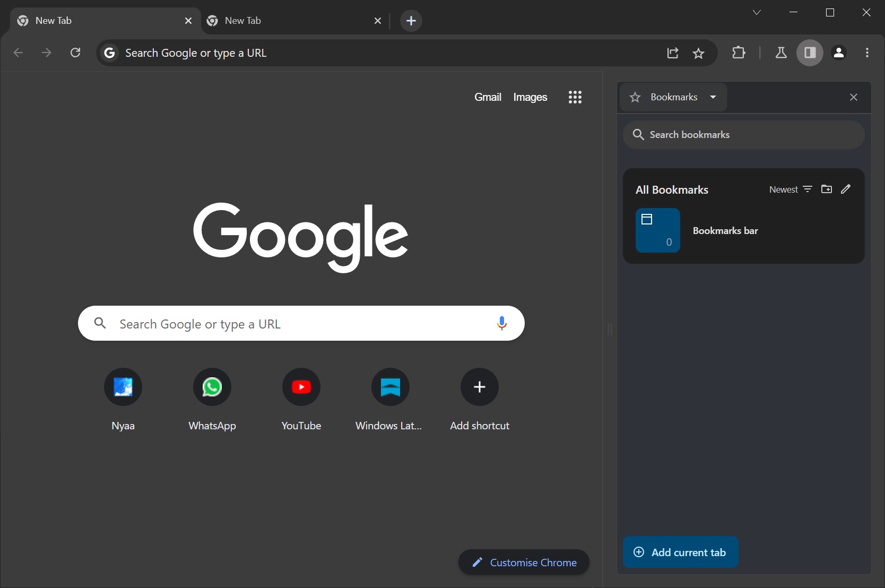The width and height of the screenshot is (885, 588).
Task: Create a new bookmark folder
Action: [827, 189]
